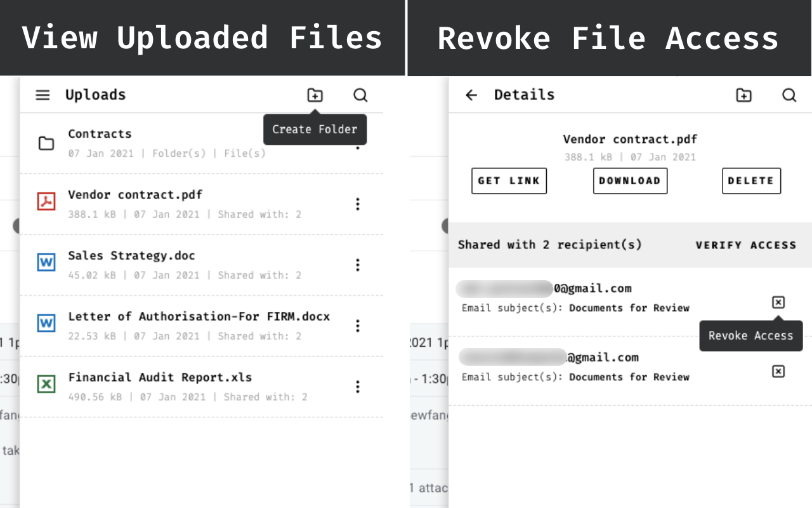The height and width of the screenshot is (508, 812).
Task: Open more options for Vendor contract.pdf
Action: coord(358,204)
